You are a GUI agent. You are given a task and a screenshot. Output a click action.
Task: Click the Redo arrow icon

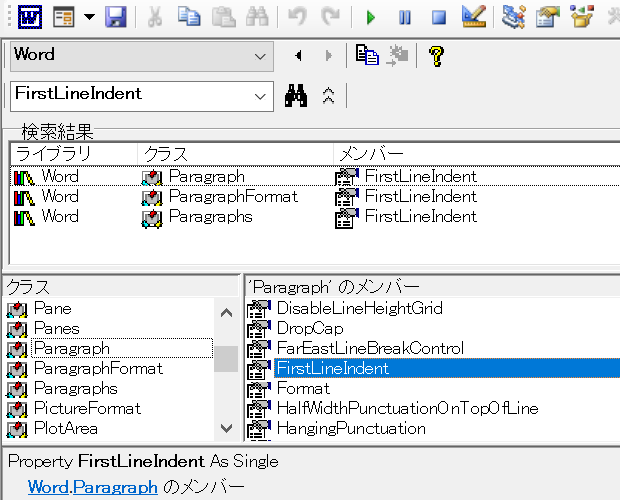tap(331, 17)
